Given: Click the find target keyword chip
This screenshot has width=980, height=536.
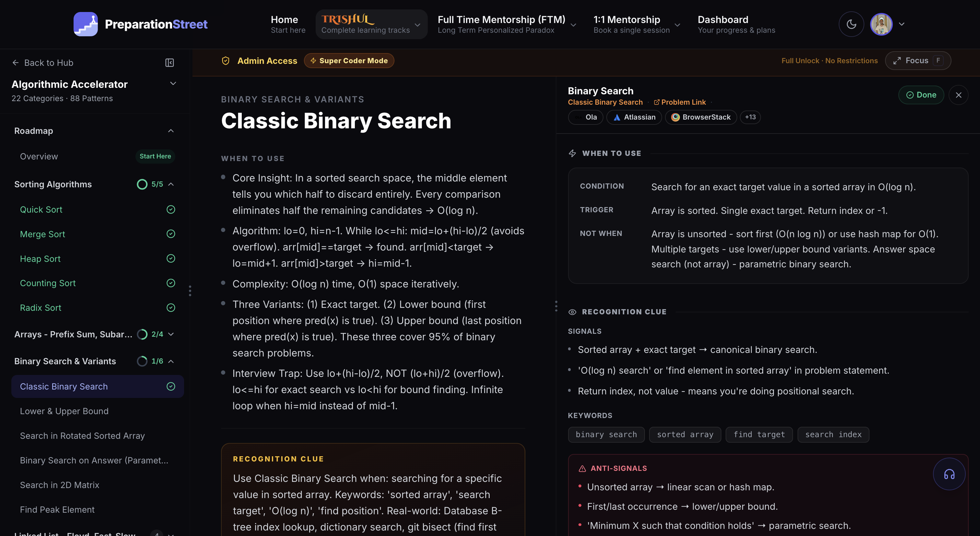Looking at the screenshot, I should 759,435.
